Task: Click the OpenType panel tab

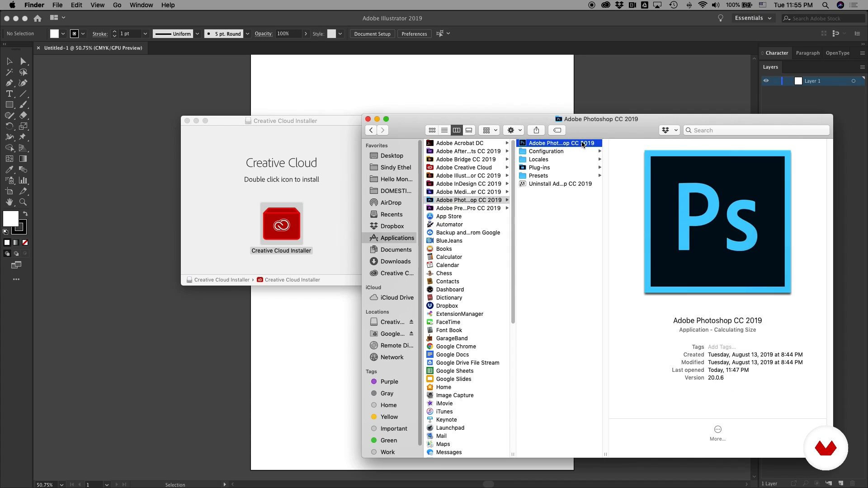Action: click(x=838, y=52)
